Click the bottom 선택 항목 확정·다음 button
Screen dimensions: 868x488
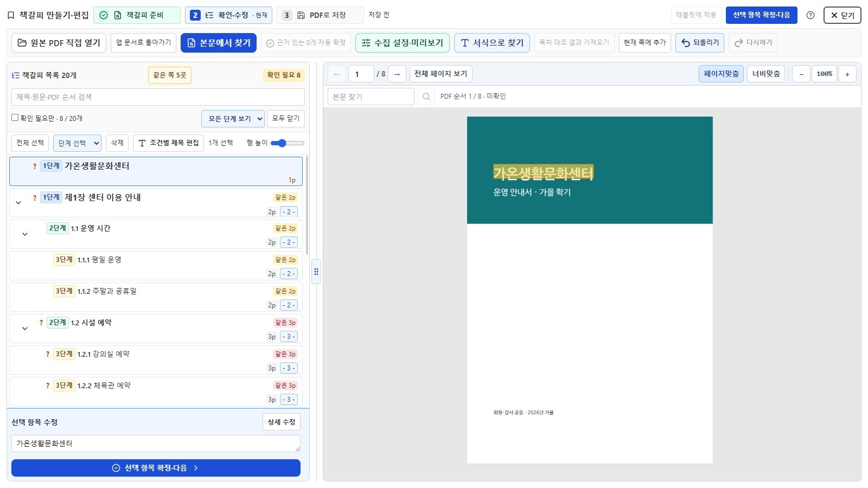click(156, 468)
